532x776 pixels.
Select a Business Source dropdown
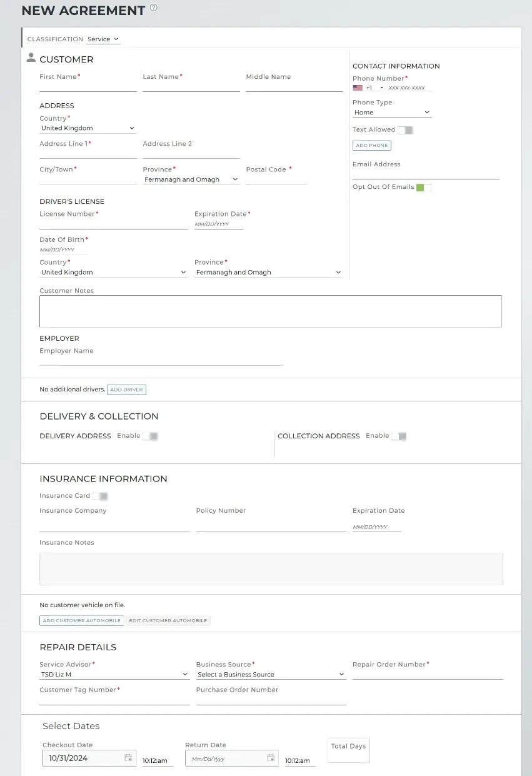271,675
